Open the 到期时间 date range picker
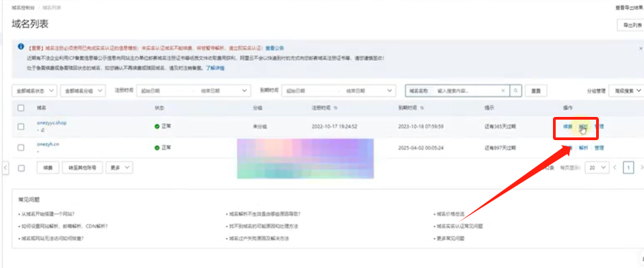The height and width of the screenshot is (268, 644). [339, 91]
